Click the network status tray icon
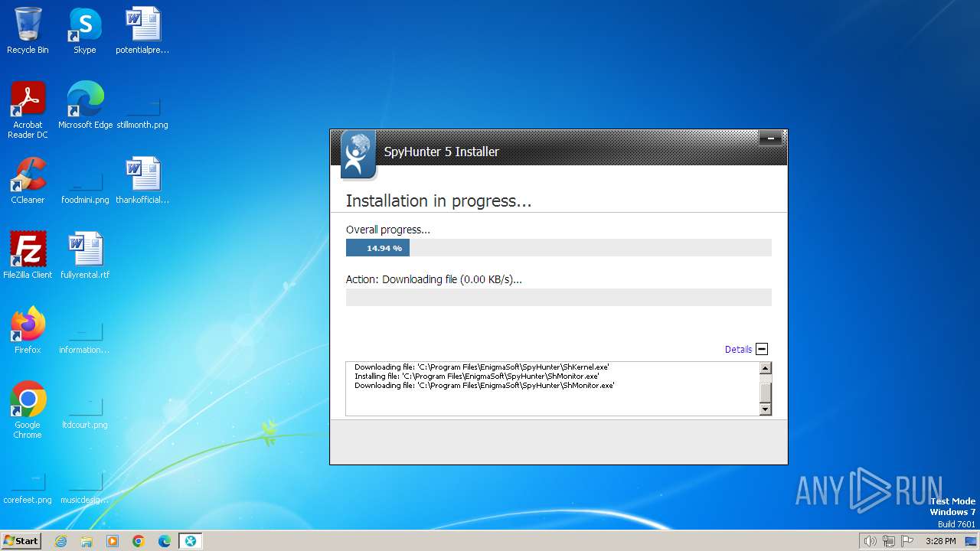This screenshot has width=980, height=551. (x=889, y=541)
